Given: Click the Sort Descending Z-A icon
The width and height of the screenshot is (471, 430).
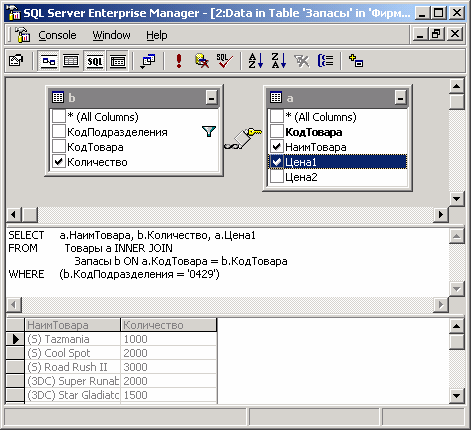Looking at the screenshot, I should (x=279, y=61).
